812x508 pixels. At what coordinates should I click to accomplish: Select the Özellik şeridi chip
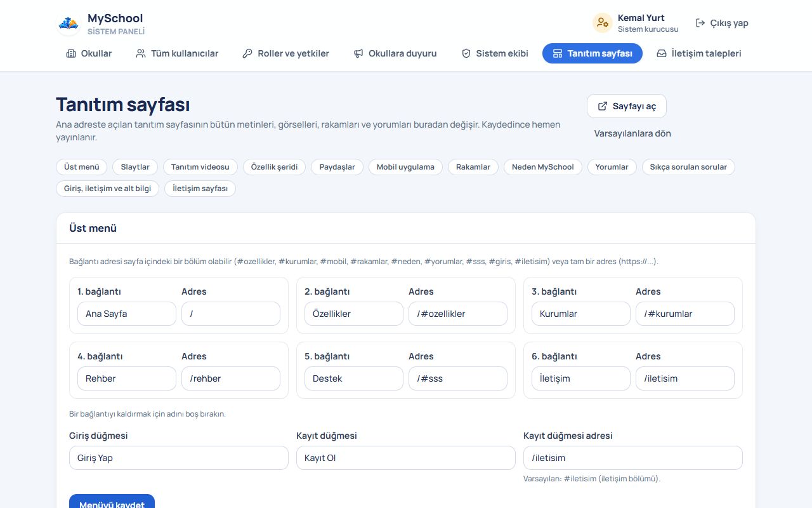(274, 167)
